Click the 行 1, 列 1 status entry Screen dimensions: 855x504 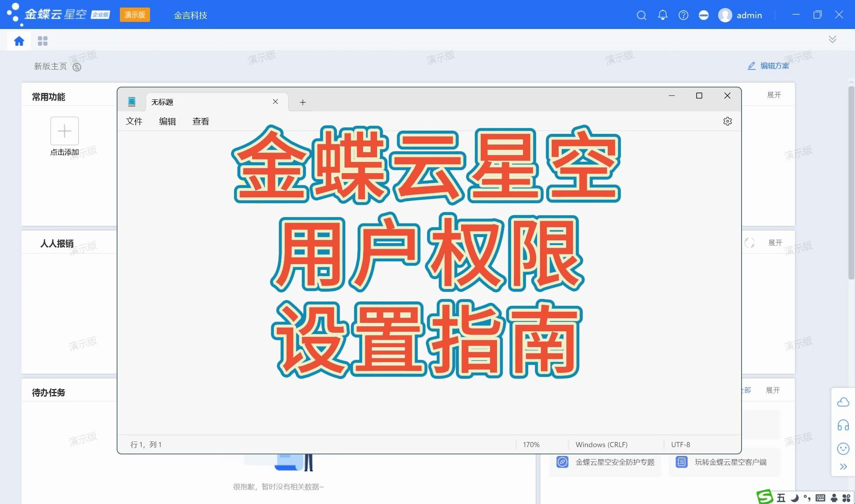point(146,445)
